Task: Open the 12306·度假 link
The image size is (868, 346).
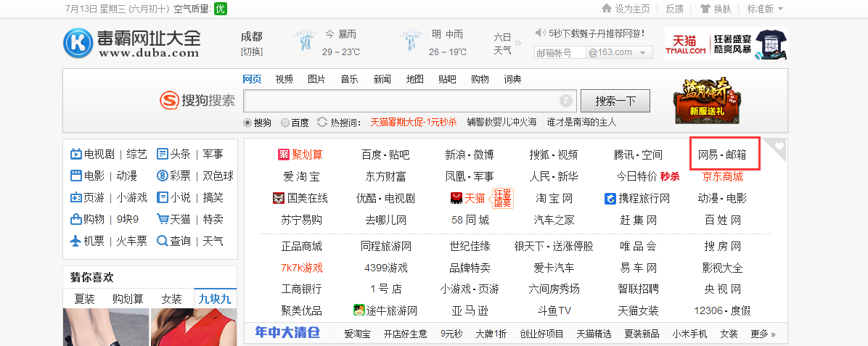Action: point(722,310)
